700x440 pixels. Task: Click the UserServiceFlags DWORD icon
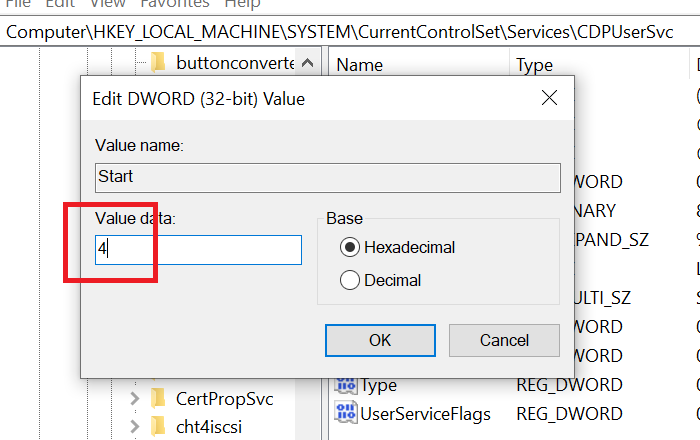(346, 413)
